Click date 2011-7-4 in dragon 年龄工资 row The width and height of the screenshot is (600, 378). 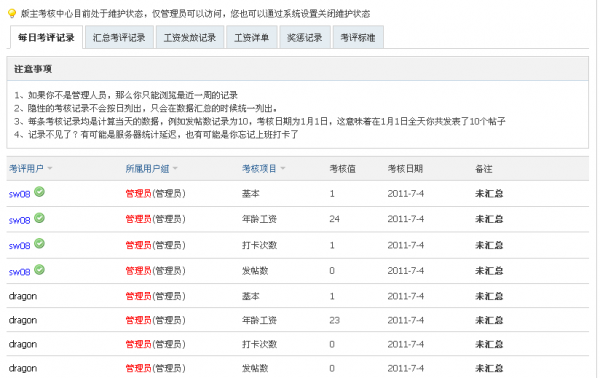406,320
